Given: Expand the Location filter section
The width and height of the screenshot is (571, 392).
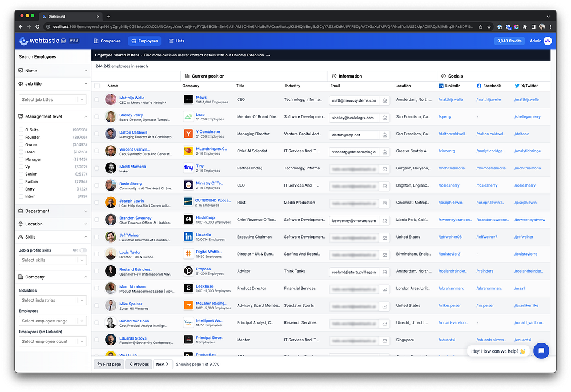Looking at the screenshot, I should tap(53, 224).
